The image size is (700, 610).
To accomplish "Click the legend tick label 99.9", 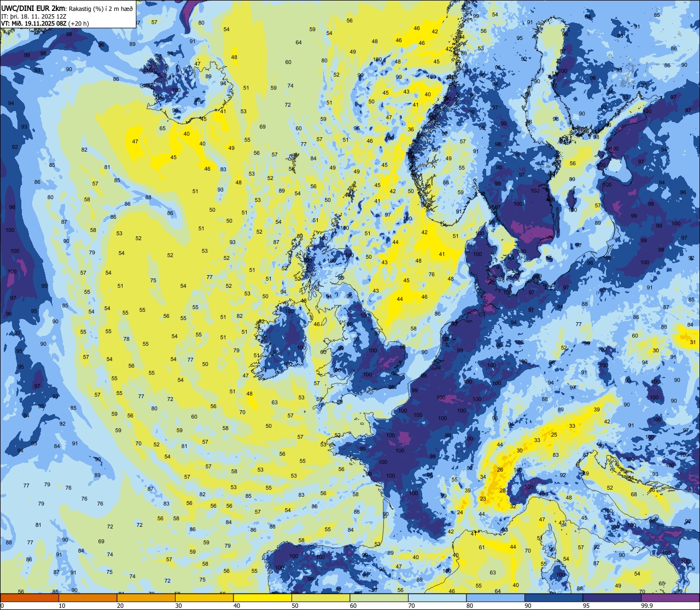I will coord(647,606).
